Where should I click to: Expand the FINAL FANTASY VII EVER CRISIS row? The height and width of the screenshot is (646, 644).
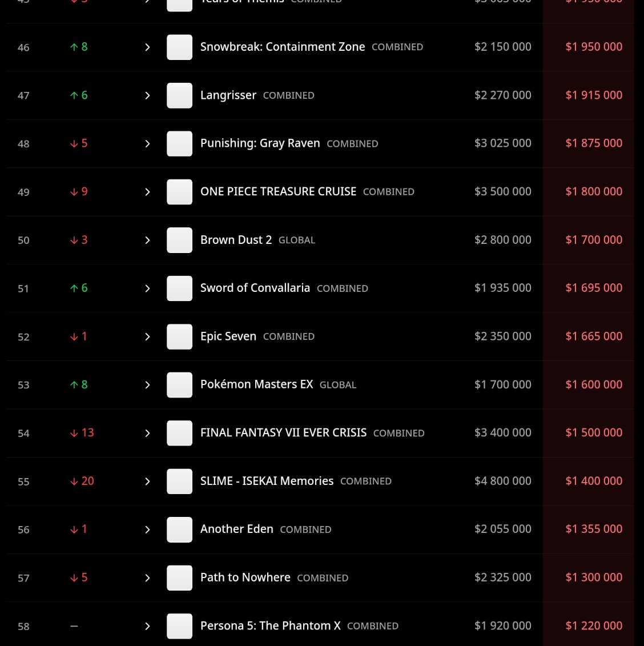click(x=147, y=434)
